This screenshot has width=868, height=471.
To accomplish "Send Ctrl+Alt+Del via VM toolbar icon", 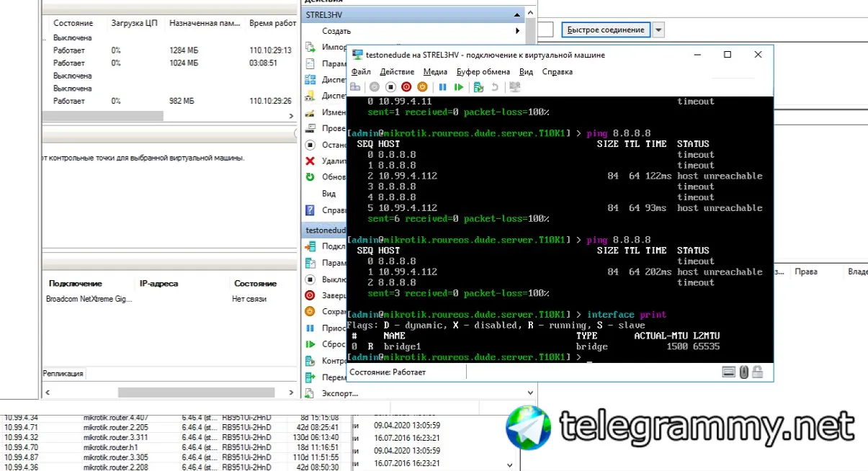I will pos(355,86).
